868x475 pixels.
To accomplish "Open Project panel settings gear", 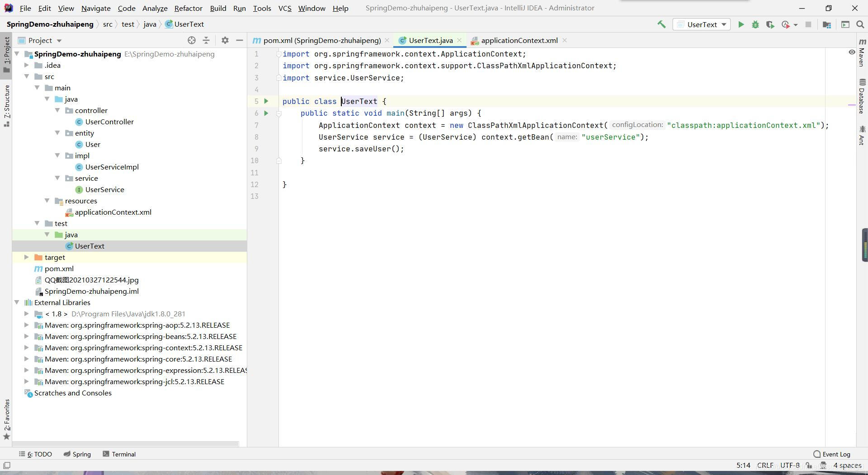I will [x=225, y=40].
